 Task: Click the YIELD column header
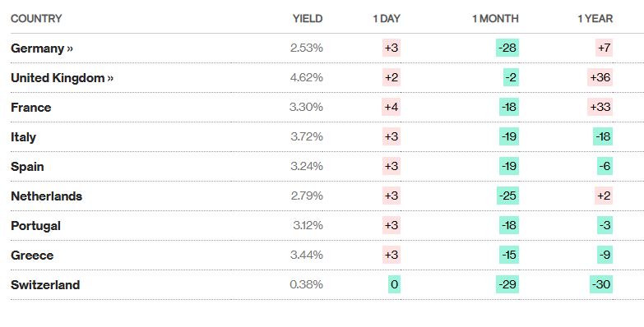308,18
